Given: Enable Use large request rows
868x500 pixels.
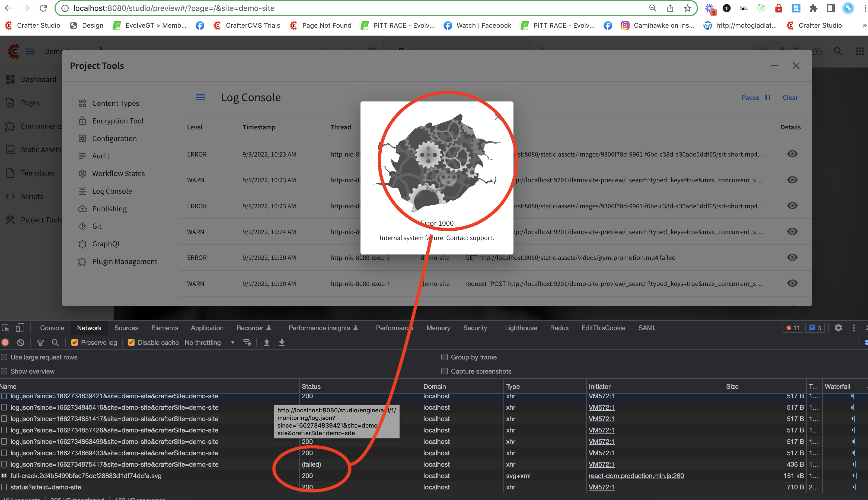Looking at the screenshot, I should tap(4, 357).
